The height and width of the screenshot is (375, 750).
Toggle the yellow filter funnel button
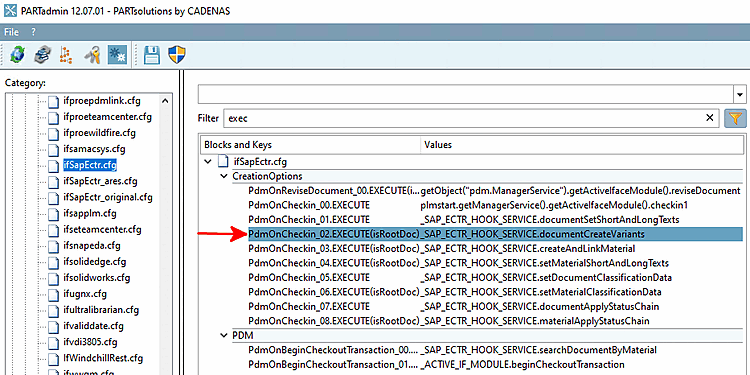(x=736, y=118)
